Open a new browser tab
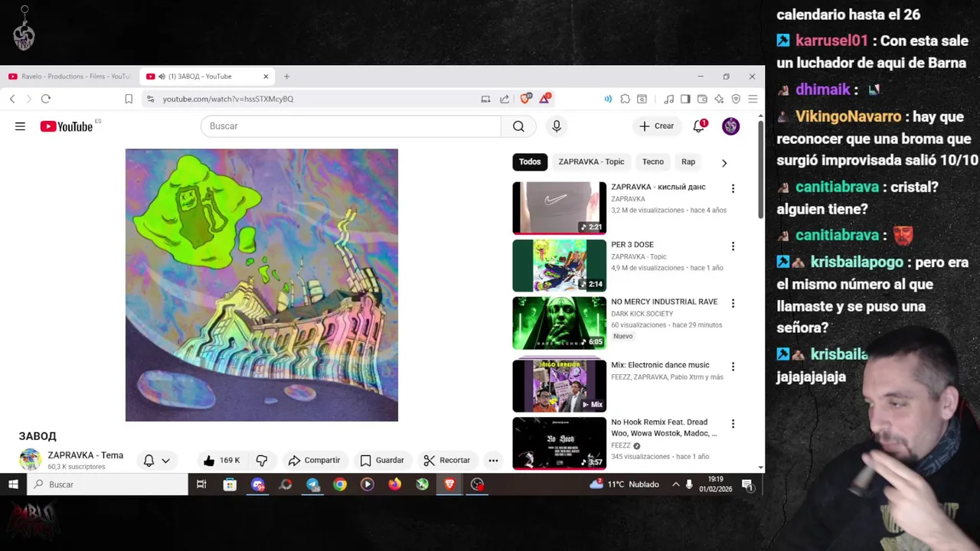 click(286, 77)
